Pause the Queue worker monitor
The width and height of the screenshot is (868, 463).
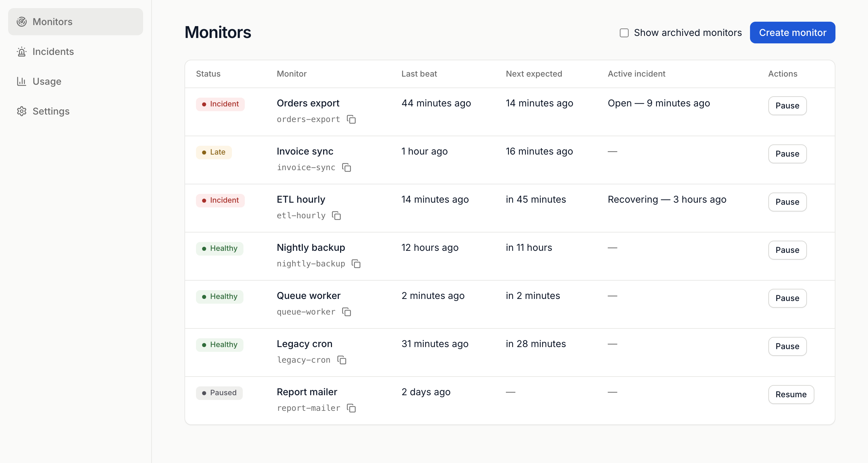[787, 298]
